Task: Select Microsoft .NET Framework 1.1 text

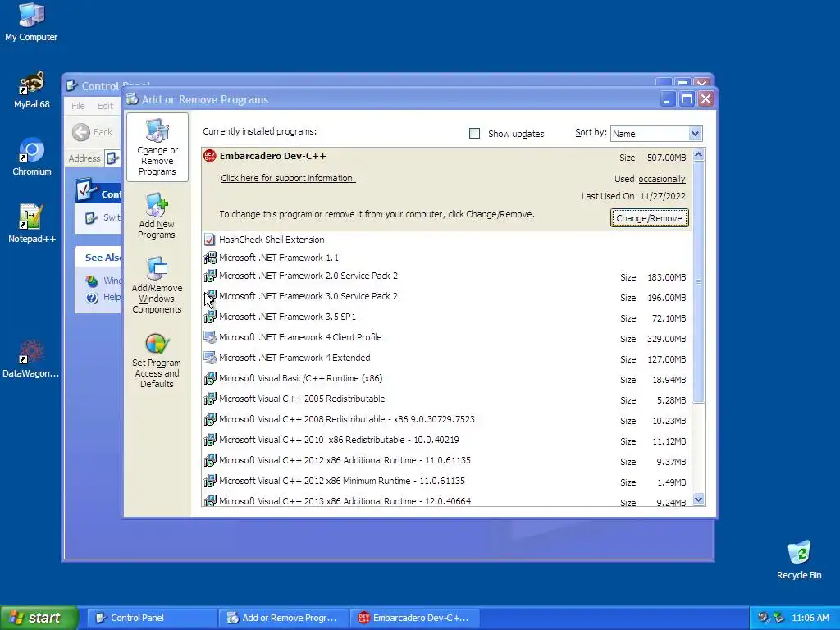Action: point(279,258)
